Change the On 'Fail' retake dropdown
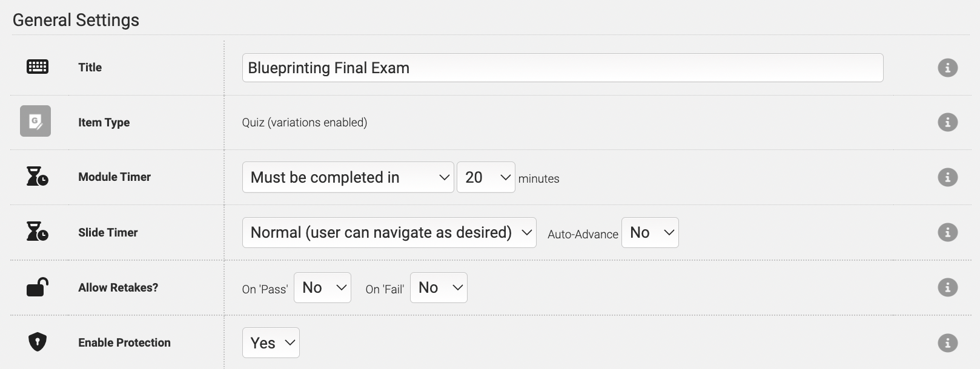 [439, 287]
